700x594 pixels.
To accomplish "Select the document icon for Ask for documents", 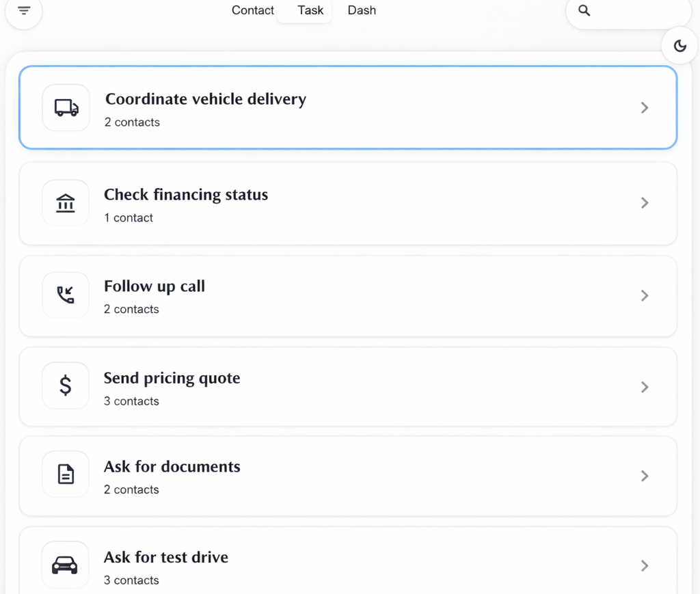I will (65, 474).
